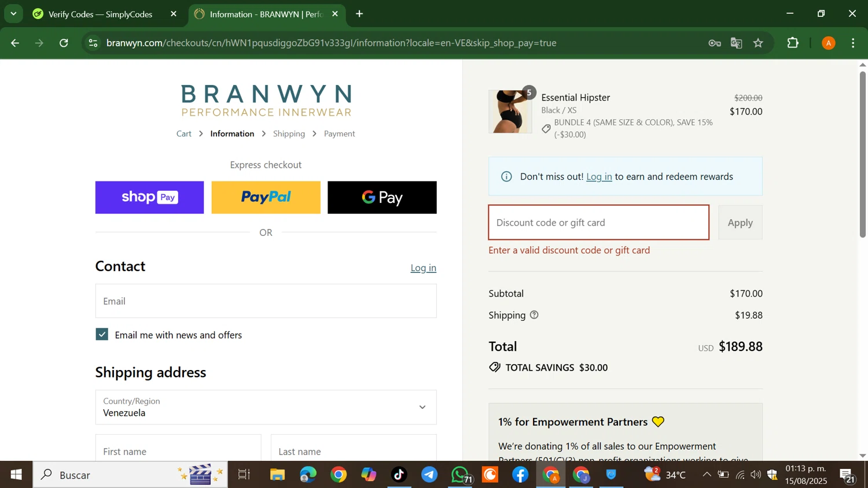Click the Log in link beside Contact
This screenshot has height=488, width=868.
coord(423,268)
